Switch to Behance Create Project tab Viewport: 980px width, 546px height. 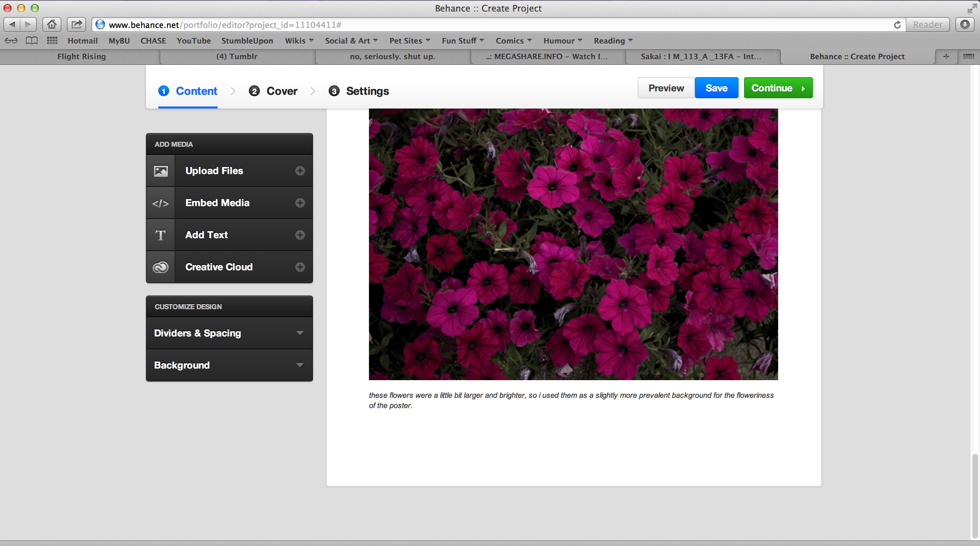(857, 56)
